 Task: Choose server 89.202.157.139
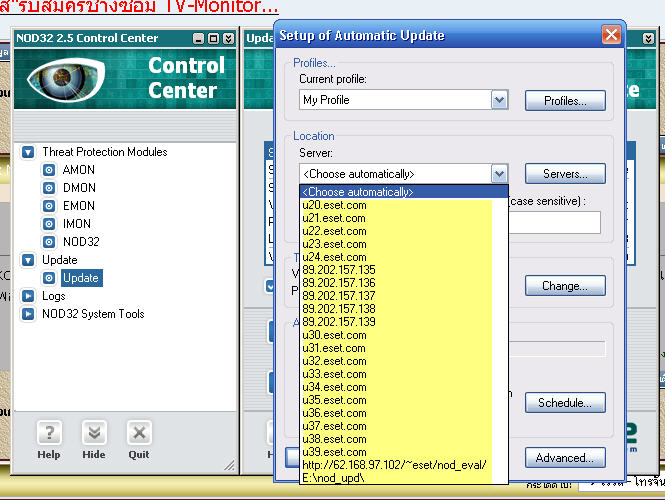point(404,322)
